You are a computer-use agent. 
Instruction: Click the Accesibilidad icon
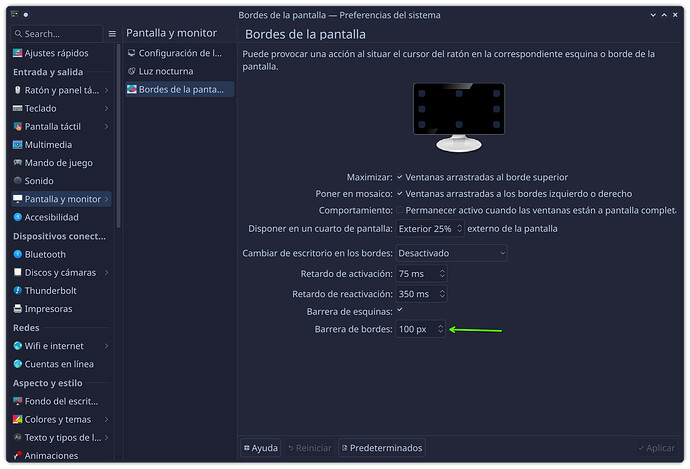[x=18, y=217]
